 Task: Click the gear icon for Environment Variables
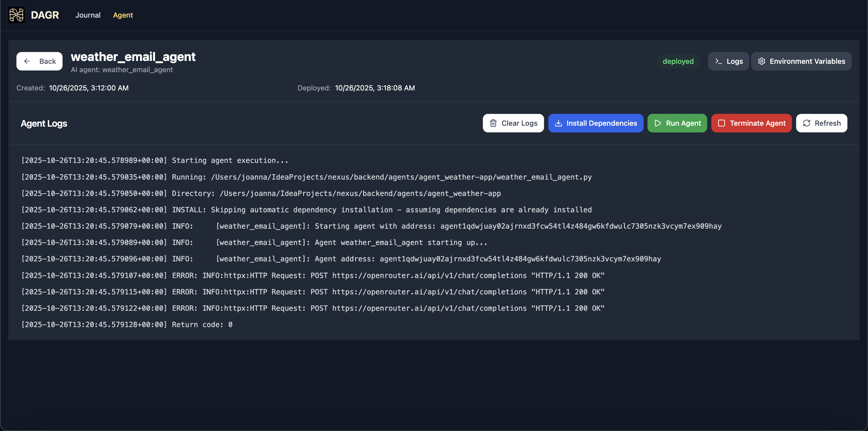[761, 61]
